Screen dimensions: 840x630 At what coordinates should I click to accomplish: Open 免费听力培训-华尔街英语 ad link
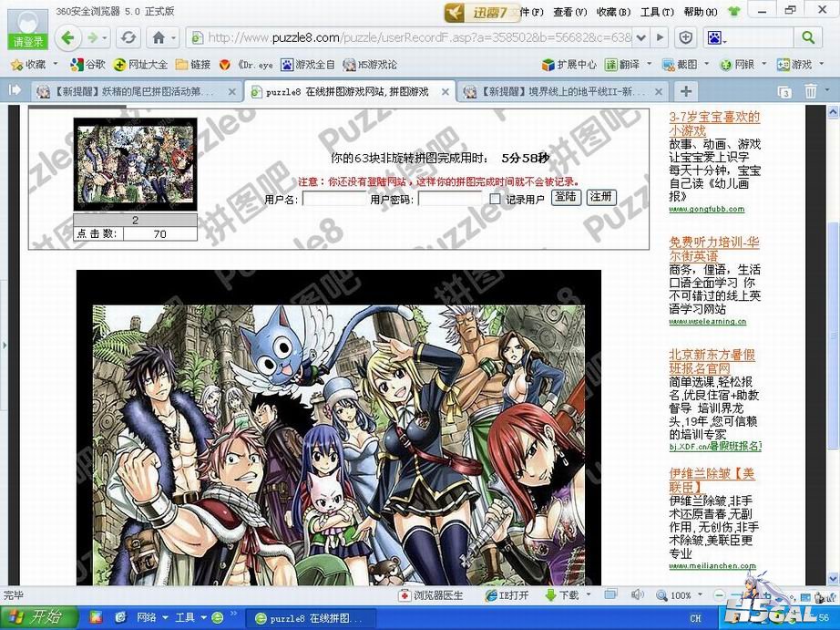tap(713, 249)
